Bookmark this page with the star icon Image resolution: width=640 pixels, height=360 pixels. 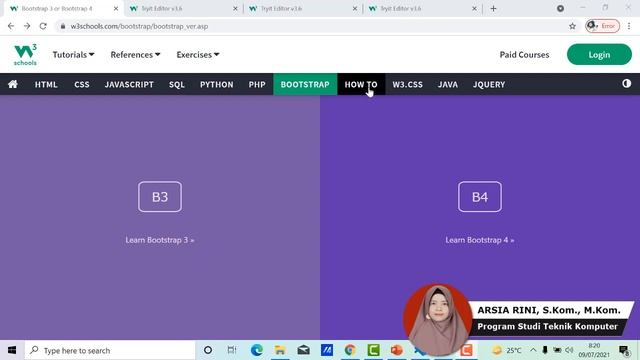coord(572,26)
